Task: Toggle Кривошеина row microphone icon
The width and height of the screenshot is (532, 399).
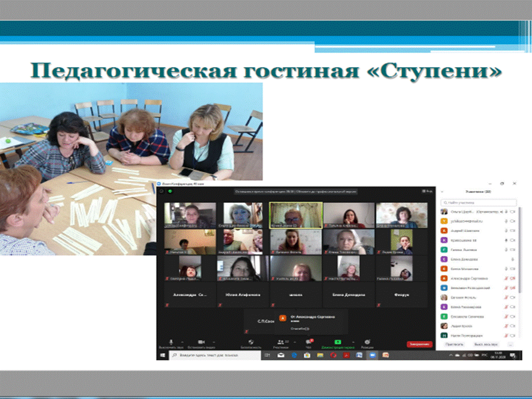Action: [506, 240]
